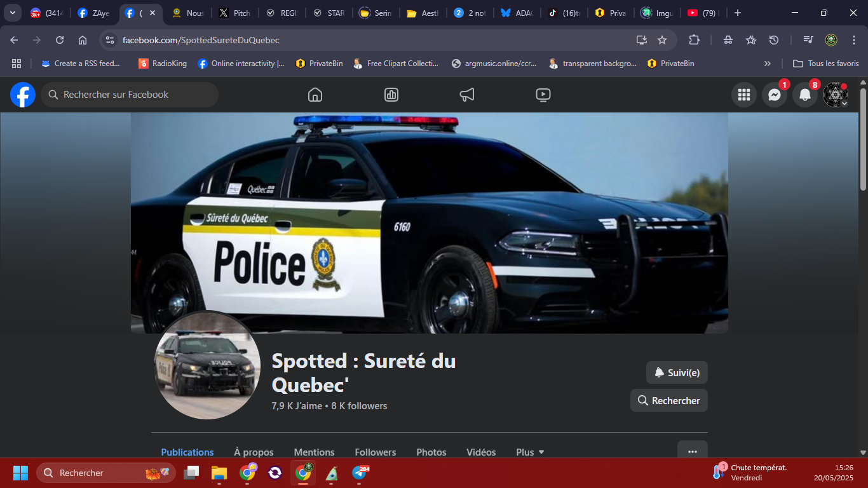Expand the tab search dropdown arrow
Viewport: 868px width, 488px height.
tap(12, 13)
